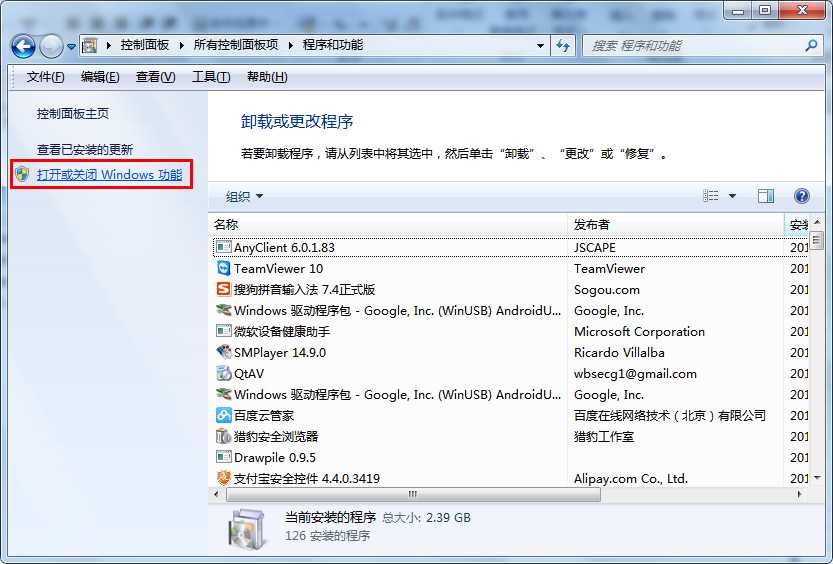Click the AnyClient 6.0.1.83 icon
The image size is (833, 564).
pos(224,247)
